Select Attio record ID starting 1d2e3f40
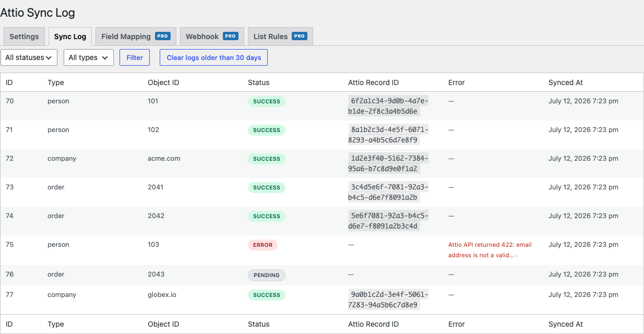The width and height of the screenshot is (644, 334). point(388,163)
